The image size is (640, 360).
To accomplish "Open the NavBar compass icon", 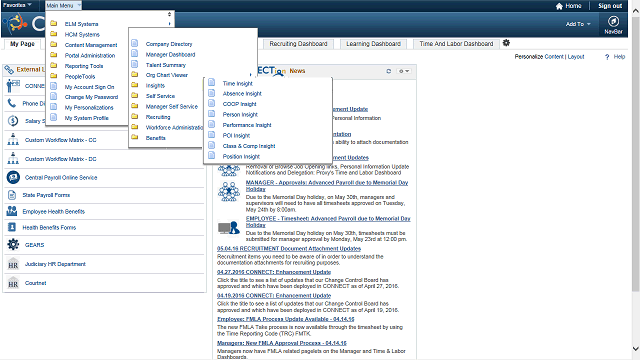I will point(613,21).
